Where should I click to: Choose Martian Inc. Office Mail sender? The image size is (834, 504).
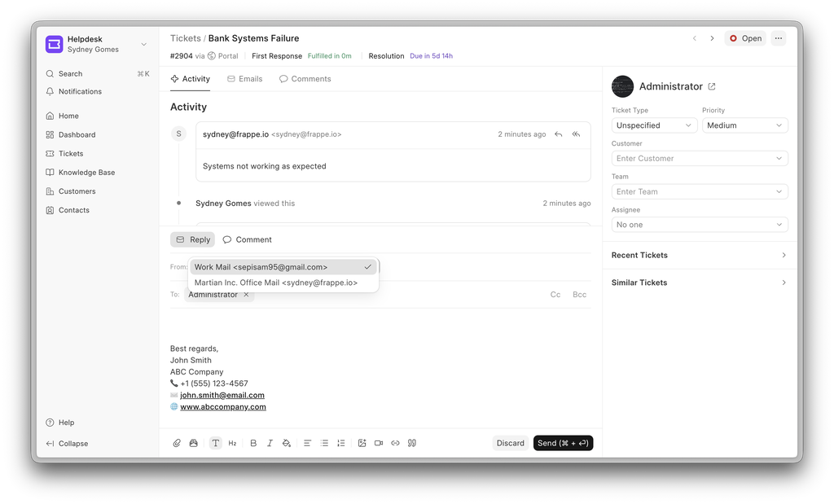[275, 283]
